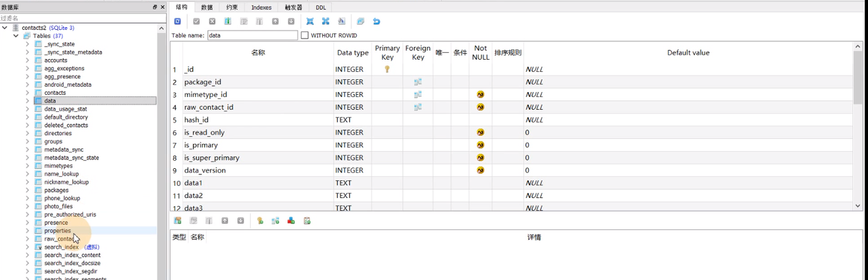Expand the accounts table node
This screenshot has height=280, width=868.
[x=28, y=60]
